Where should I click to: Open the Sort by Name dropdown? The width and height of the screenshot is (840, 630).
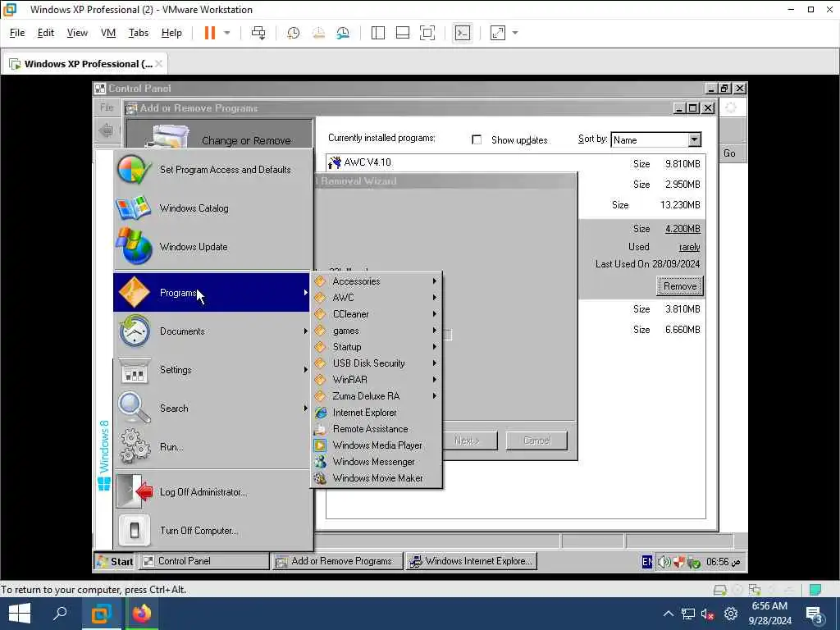[694, 139]
